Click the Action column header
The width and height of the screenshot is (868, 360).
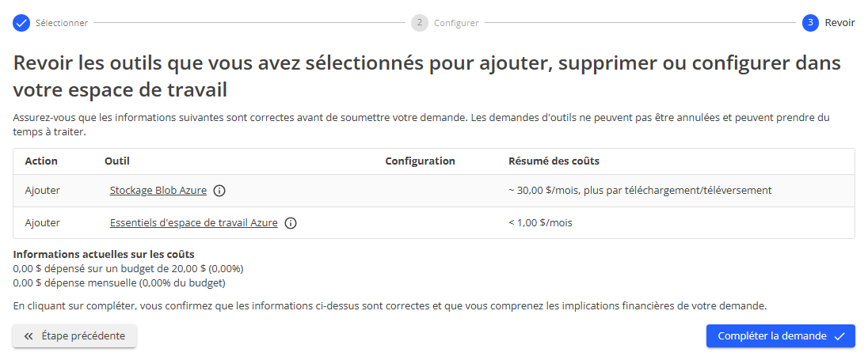(41, 161)
